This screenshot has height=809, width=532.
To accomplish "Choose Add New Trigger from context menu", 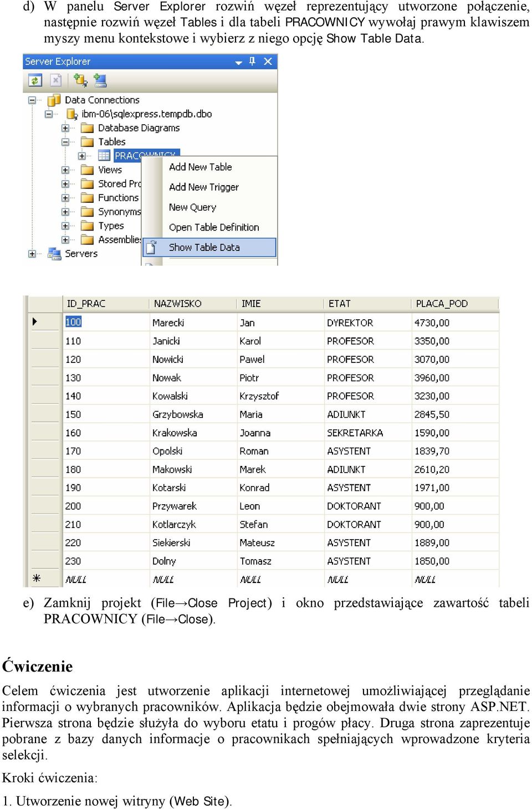I will tap(209, 187).
